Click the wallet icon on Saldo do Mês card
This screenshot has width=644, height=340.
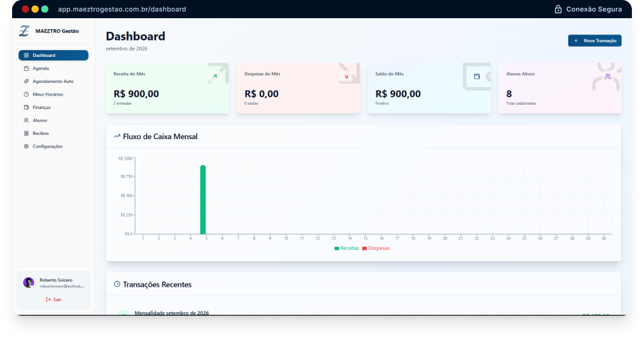477,76
